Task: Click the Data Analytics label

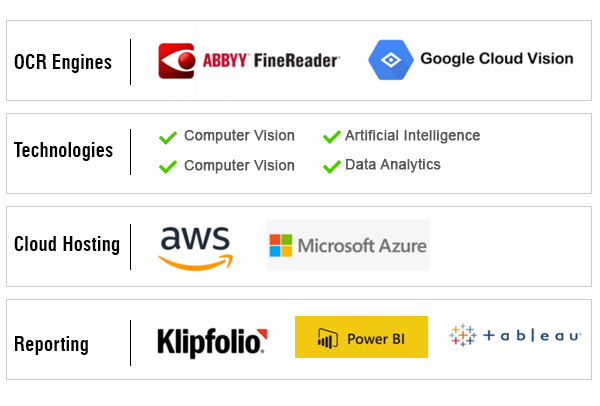Action: click(x=393, y=165)
